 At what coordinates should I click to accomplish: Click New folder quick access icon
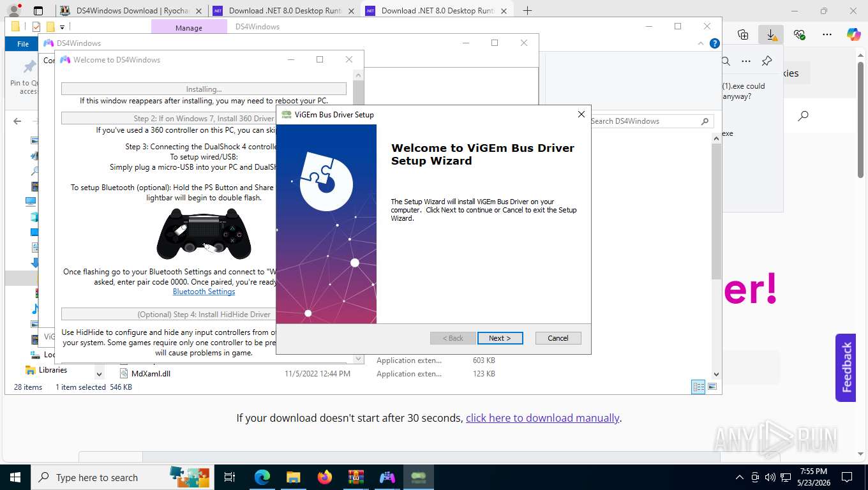pos(50,27)
